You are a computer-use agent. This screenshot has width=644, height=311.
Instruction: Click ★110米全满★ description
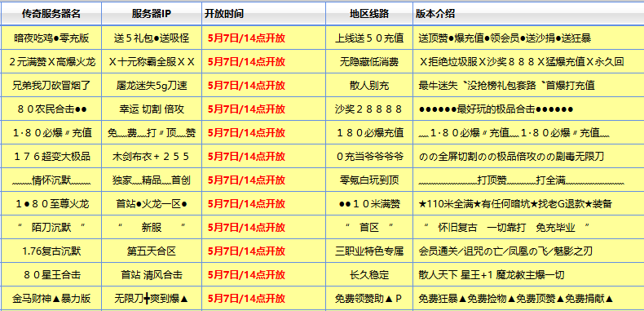pos(515,203)
